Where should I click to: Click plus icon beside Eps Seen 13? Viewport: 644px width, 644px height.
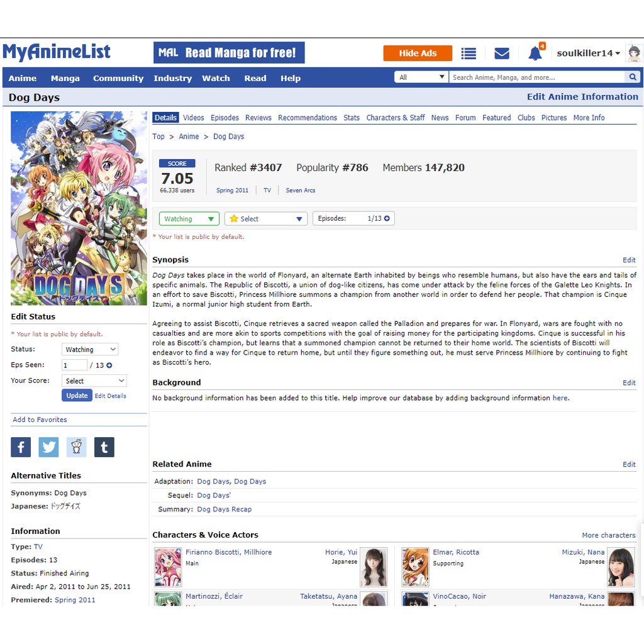[109, 365]
